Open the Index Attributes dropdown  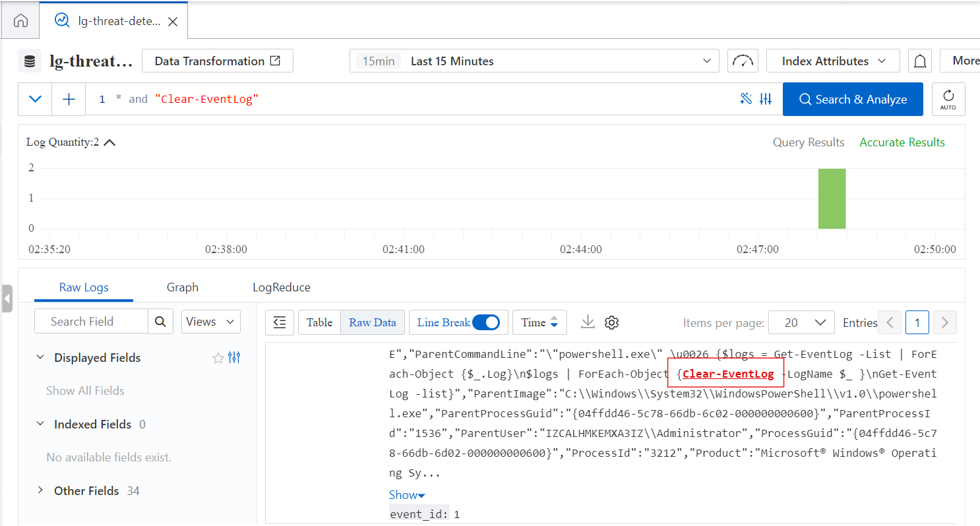coord(833,61)
